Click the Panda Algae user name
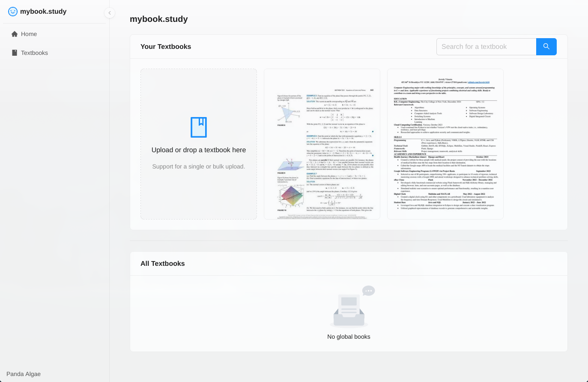The width and height of the screenshot is (588, 382). coord(24,374)
